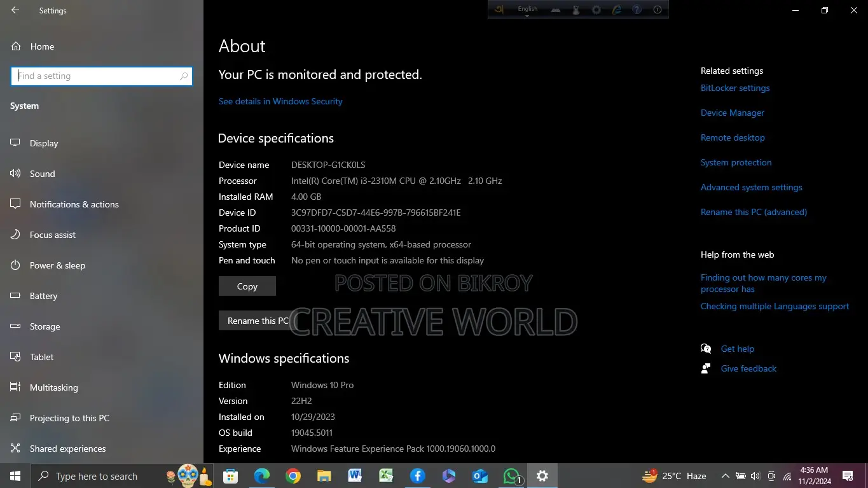Select the Battery section

43,296
